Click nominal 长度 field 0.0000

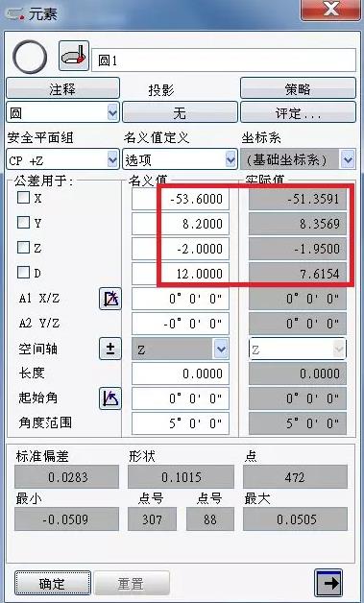(x=181, y=374)
